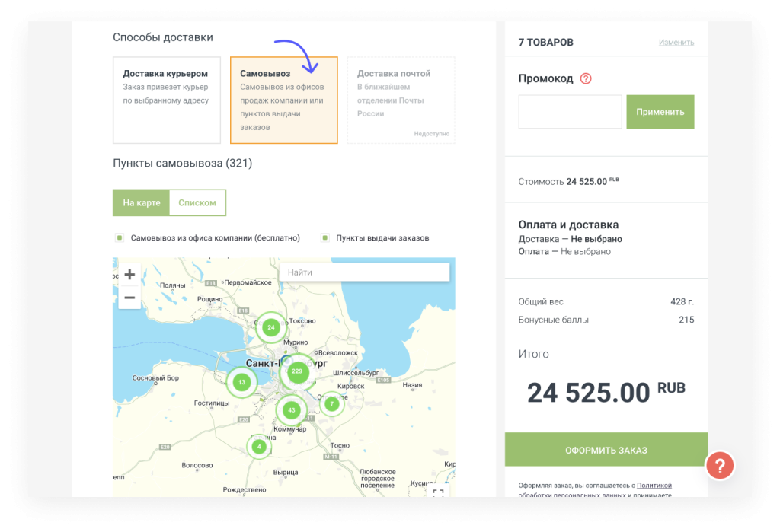Select the "Самовывоз" delivery method card
The image size is (780, 532).
[x=283, y=100]
